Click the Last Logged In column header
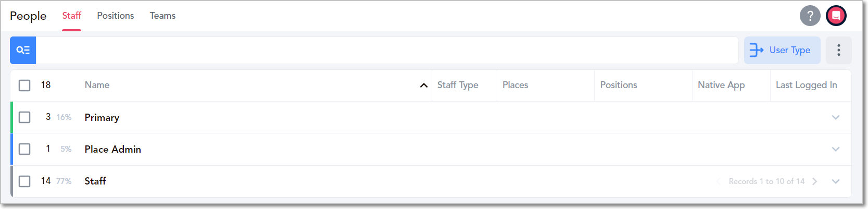Image resolution: width=868 pixels, height=209 pixels. (x=807, y=85)
